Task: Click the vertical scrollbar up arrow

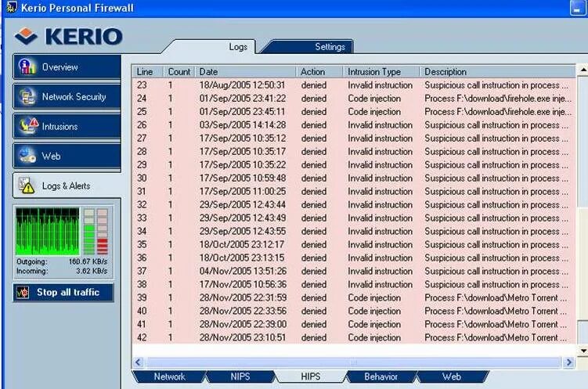Action: coord(583,70)
